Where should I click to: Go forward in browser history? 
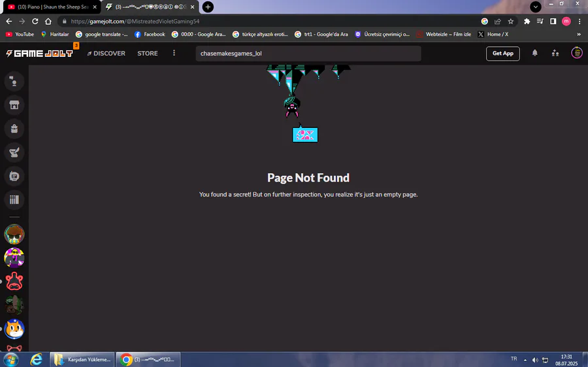[x=22, y=22]
